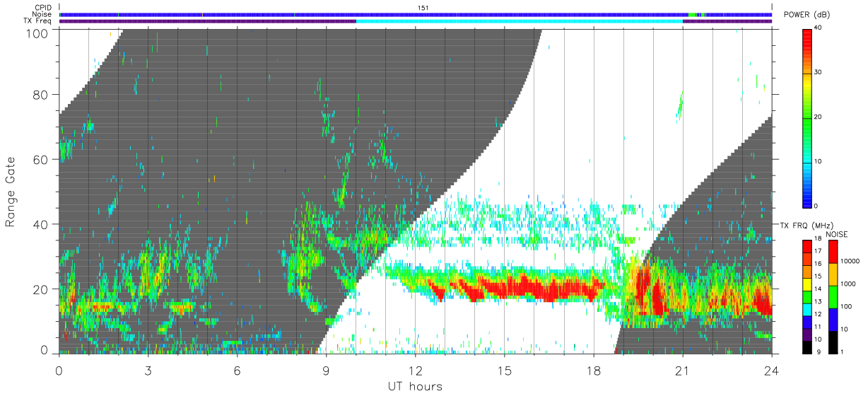Click the 40 tick on Range Gate axis
Screen dimensions: 868x401
point(42,224)
